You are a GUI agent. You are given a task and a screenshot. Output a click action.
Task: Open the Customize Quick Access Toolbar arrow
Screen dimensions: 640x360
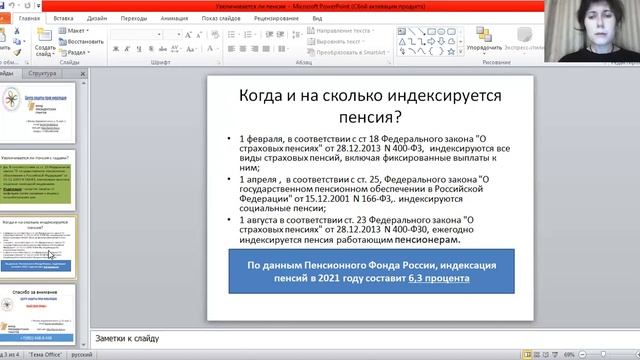click(38, 6)
